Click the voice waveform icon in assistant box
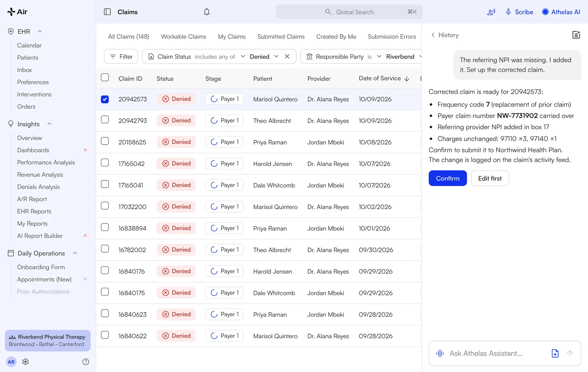 pos(440,353)
